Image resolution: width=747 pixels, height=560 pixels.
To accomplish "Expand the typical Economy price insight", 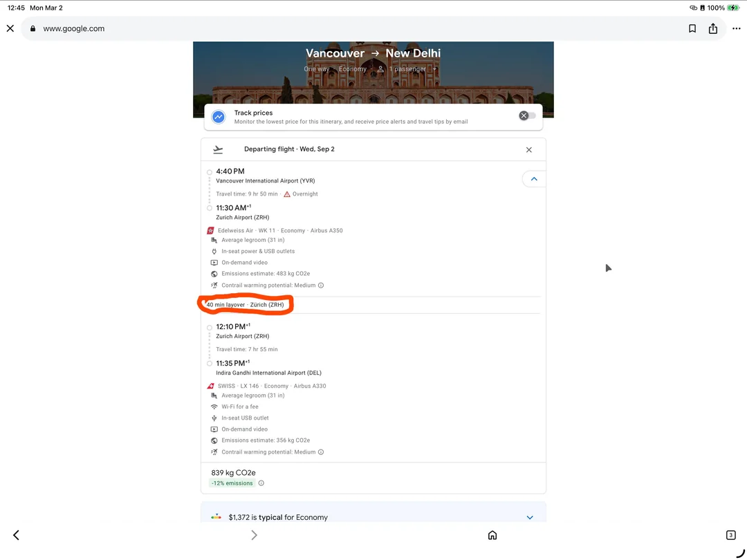I will [530, 517].
